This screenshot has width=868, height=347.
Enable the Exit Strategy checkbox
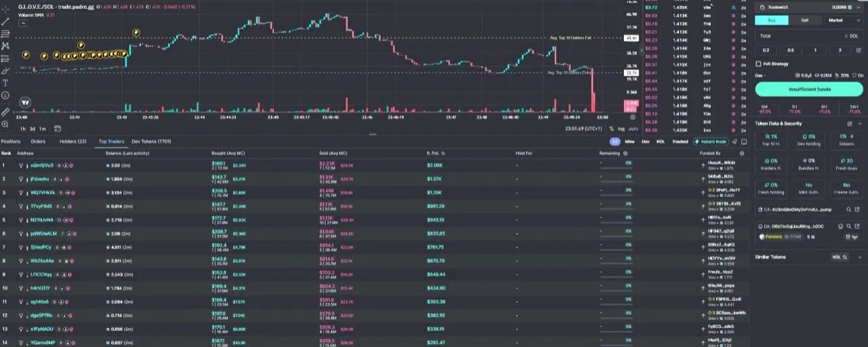[x=758, y=64]
